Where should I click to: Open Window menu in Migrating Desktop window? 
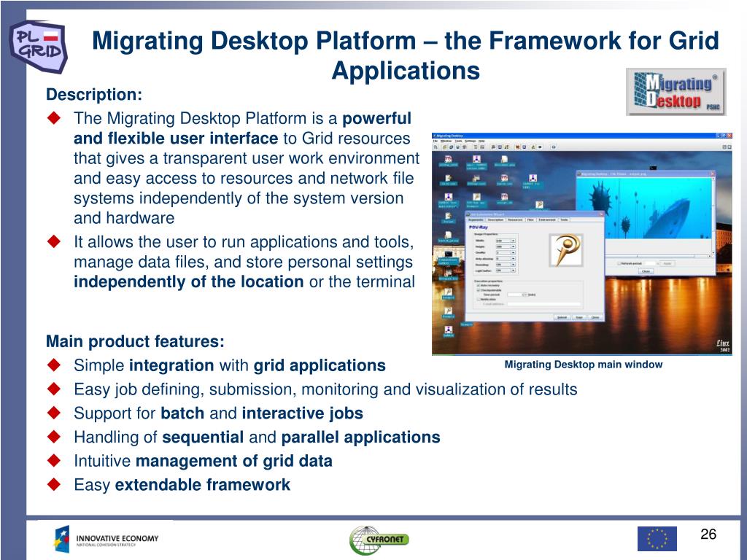(x=446, y=141)
